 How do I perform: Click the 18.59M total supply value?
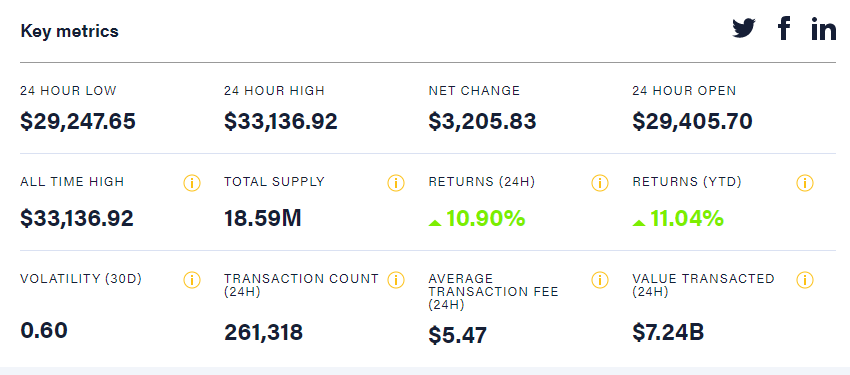[263, 218]
